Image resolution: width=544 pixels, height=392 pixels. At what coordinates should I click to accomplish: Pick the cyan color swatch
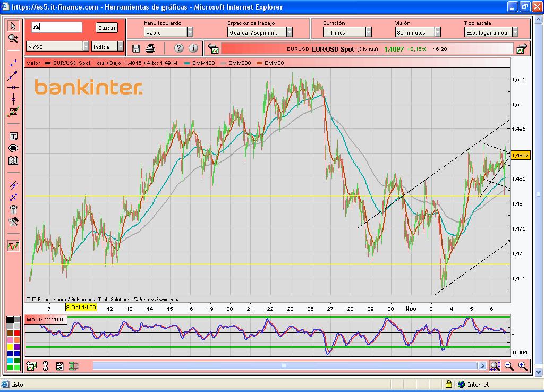tap(10, 361)
